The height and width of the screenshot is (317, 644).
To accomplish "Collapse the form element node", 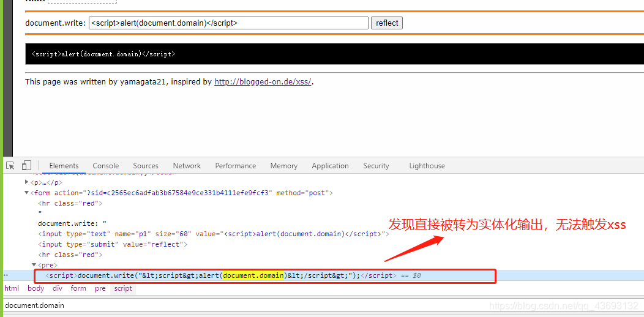I will pyautogui.click(x=27, y=193).
